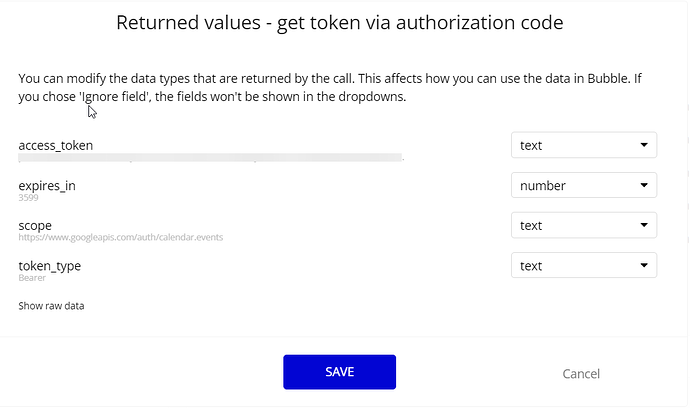Viewport: 690px width, 408px height.
Task: Click the googleapis calendar.events scope URL
Action: click(x=121, y=237)
